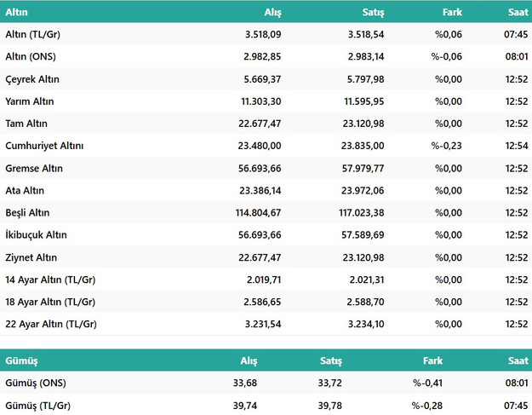The image size is (532, 415).
Task: Click on Yarım Altın
Action: click(x=30, y=101)
